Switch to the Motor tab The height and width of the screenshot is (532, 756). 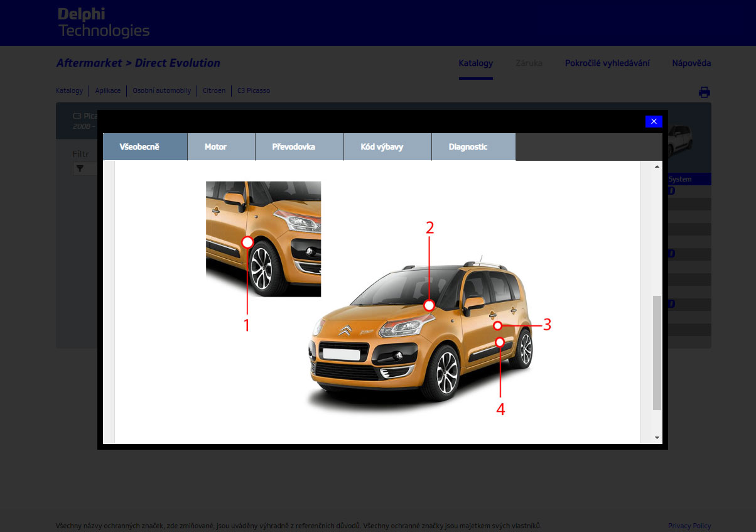click(222, 147)
